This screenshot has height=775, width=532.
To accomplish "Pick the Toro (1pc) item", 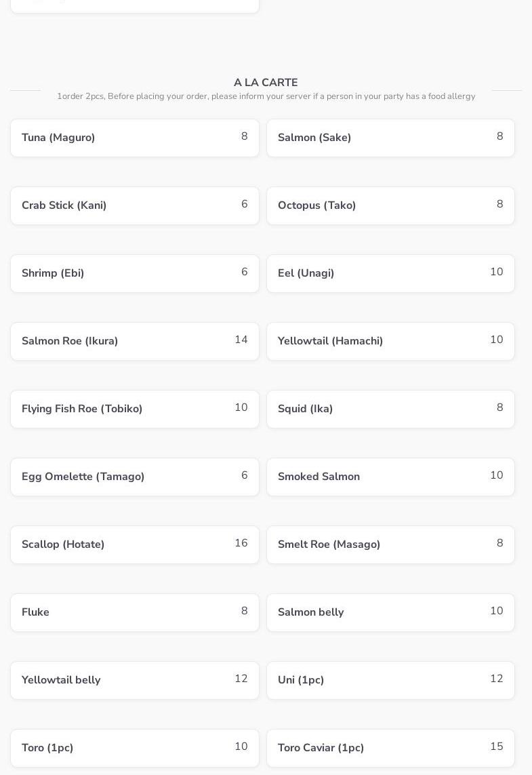I will [134, 748].
